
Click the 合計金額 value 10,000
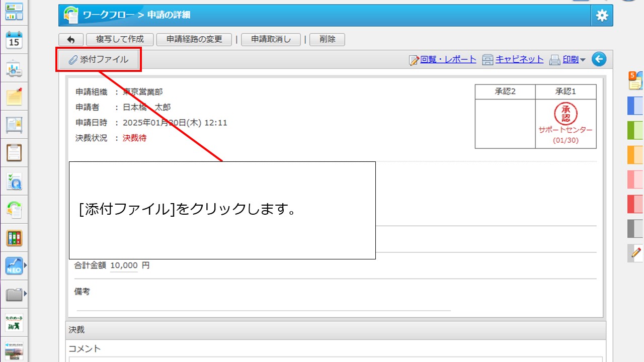(124, 265)
